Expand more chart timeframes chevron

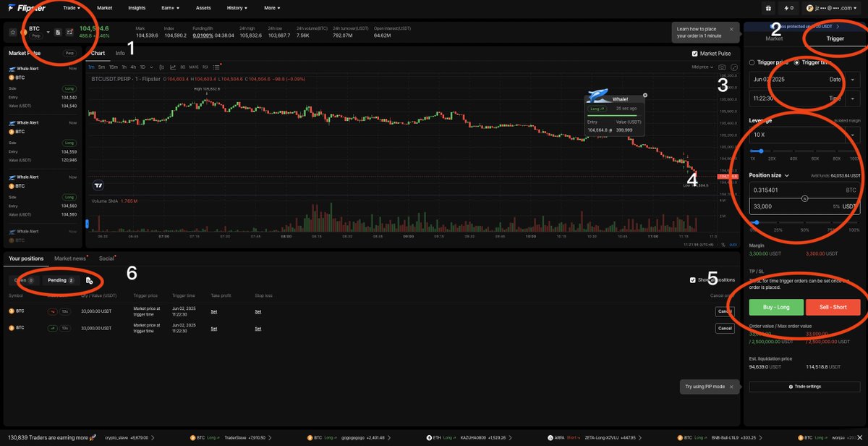[x=151, y=67]
